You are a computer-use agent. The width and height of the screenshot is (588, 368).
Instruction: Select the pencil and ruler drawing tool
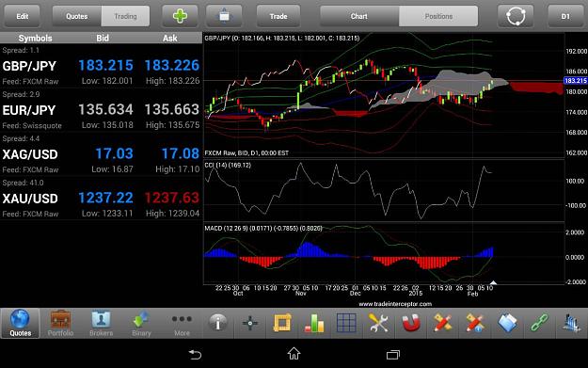[x=442, y=323]
